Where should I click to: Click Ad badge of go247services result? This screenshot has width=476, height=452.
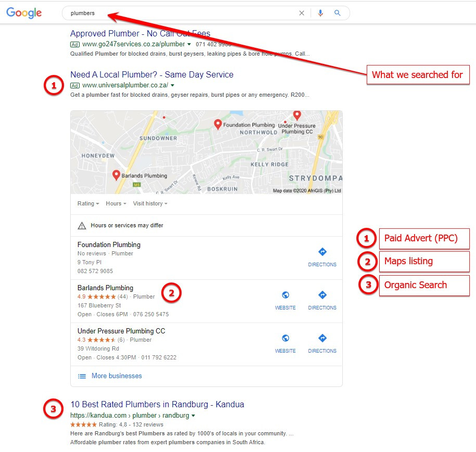pyautogui.click(x=75, y=44)
